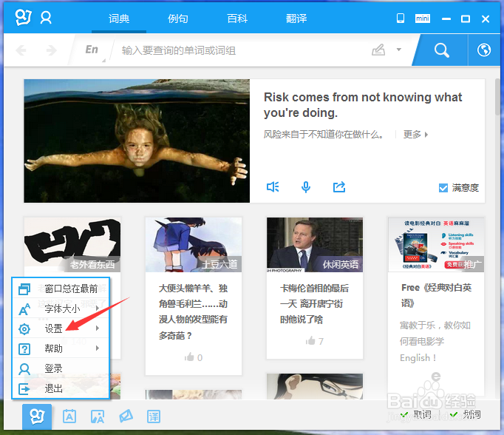Toggle 取词 word capture option
The height and width of the screenshot is (435, 504).
[x=416, y=414]
